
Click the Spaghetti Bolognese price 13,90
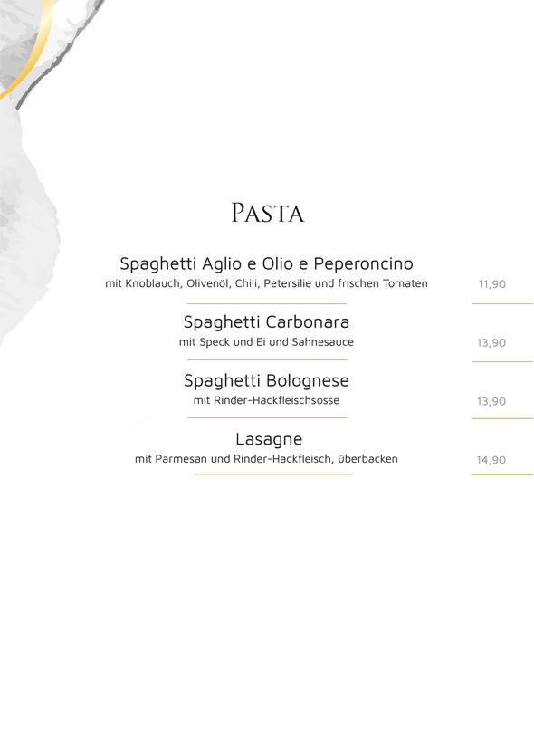[x=491, y=401]
